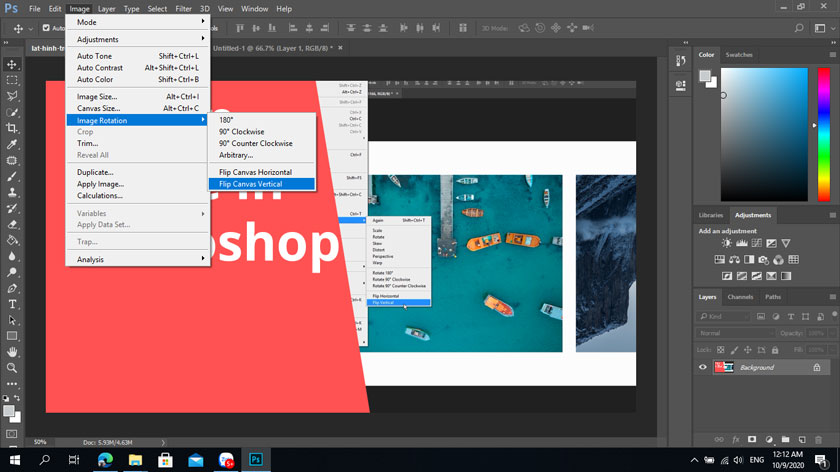
Task: Choose Flip Canvas Horizontal
Action: pos(261,172)
